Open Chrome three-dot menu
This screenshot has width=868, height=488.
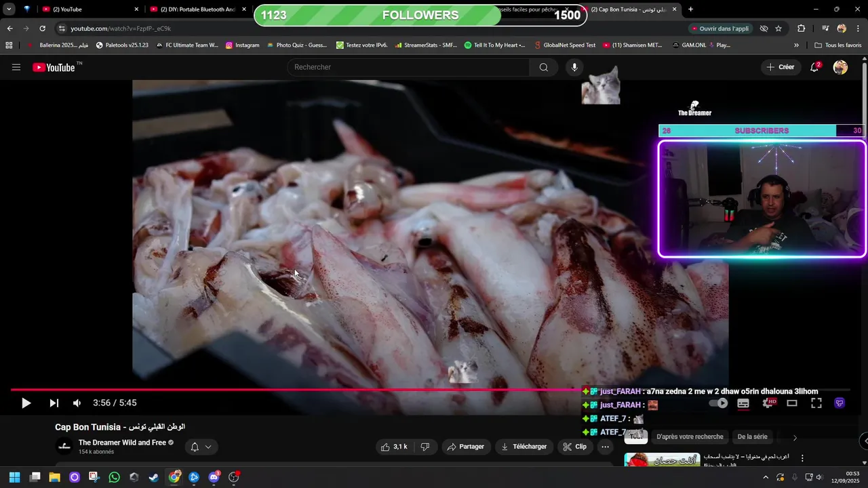click(x=857, y=28)
